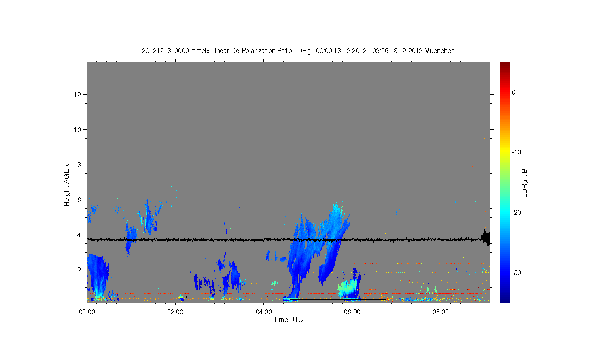Click the 08:00 time tick label
The image size is (607, 364).
point(441,312)
